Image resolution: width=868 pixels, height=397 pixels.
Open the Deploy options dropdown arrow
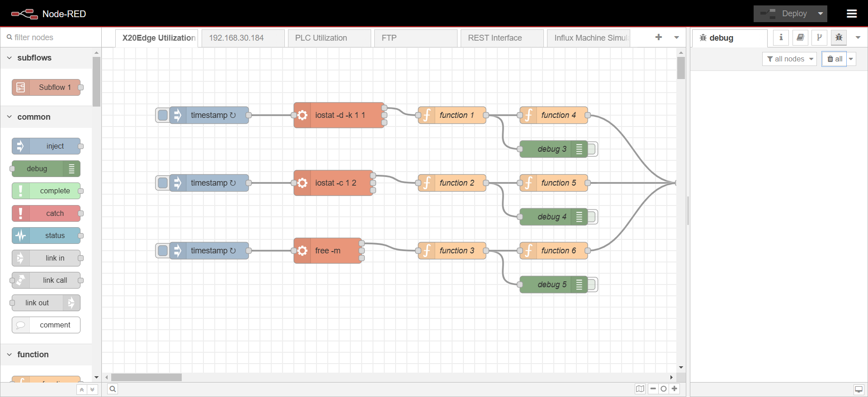click(820, 14)
